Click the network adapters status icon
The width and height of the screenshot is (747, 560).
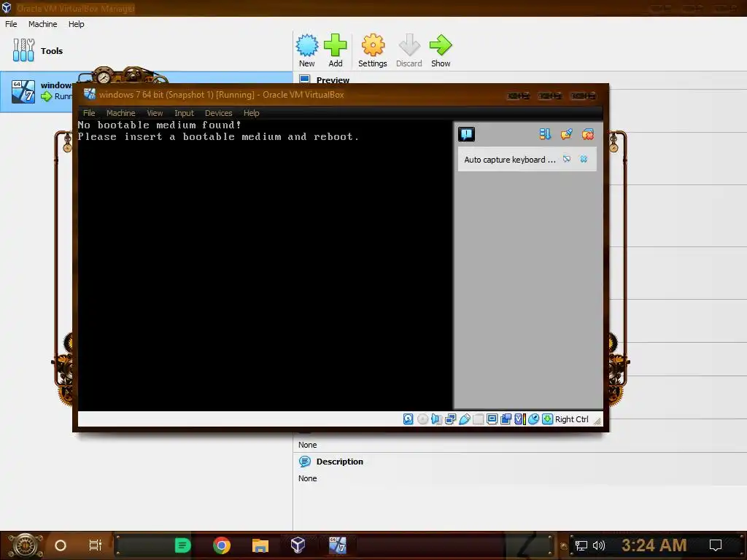[x=450, y=419]
